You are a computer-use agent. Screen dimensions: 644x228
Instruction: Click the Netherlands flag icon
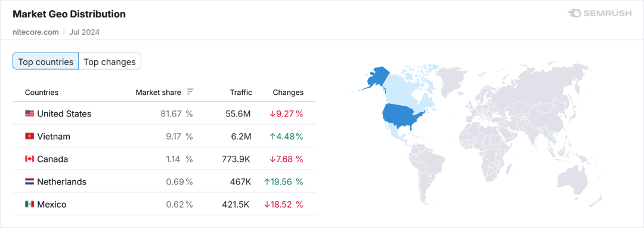click(29, 181)
